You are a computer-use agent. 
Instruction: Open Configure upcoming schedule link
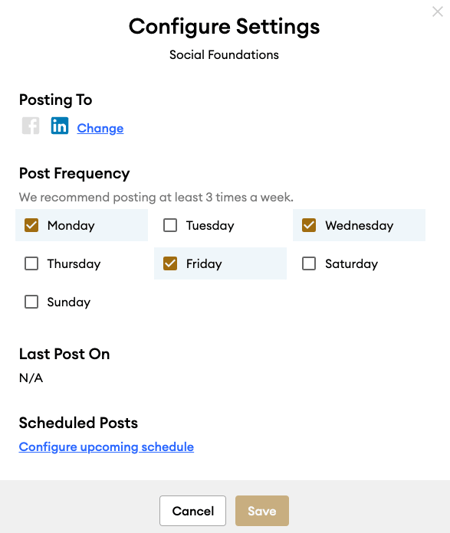tap(106, 447)
